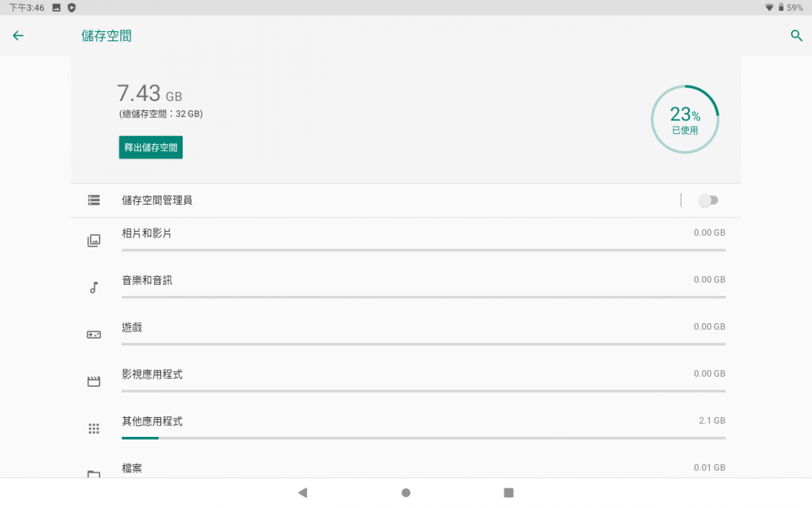The height and width of the screenshot is (508, 812).
Task: Click the 其他應用程式 usage bar
Action: tap(424, 438)
